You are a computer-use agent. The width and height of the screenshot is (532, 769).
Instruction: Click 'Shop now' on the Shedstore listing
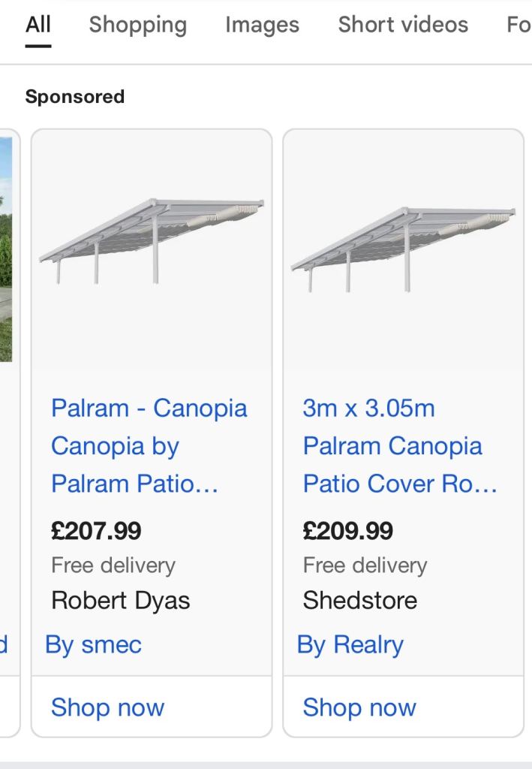coord(359,707)
